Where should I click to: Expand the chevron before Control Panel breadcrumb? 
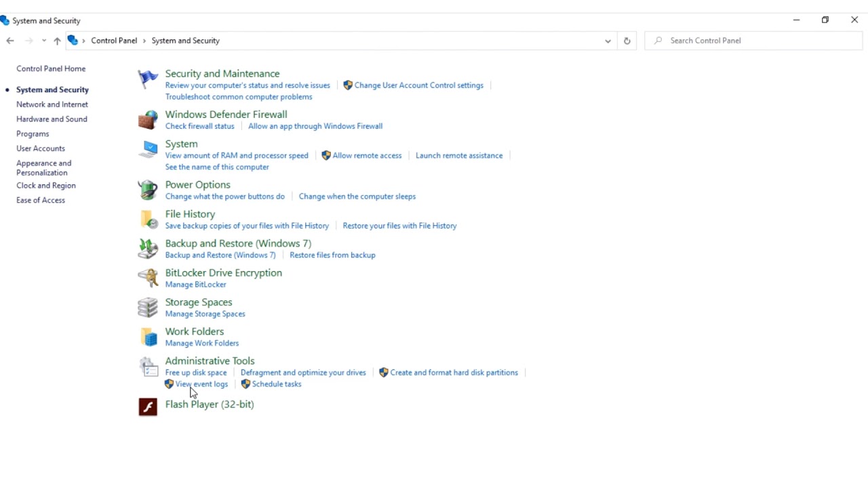click(x=84, y=41)
